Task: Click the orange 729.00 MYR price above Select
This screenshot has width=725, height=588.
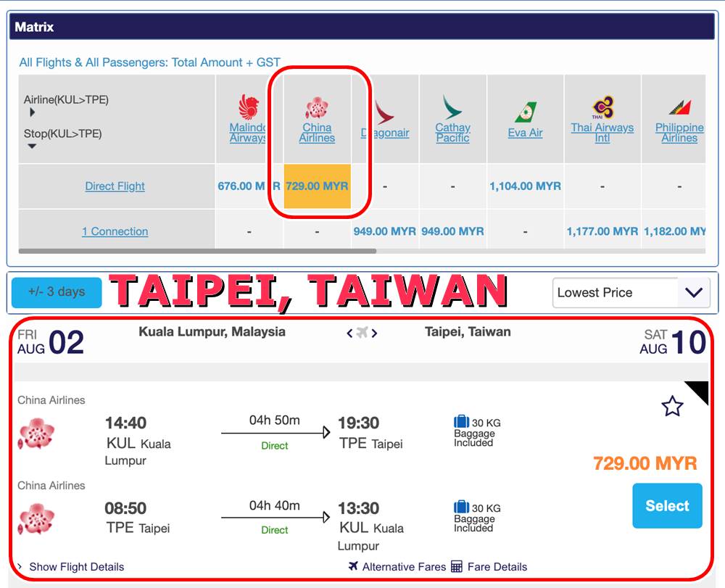Action: click(645, 463)
